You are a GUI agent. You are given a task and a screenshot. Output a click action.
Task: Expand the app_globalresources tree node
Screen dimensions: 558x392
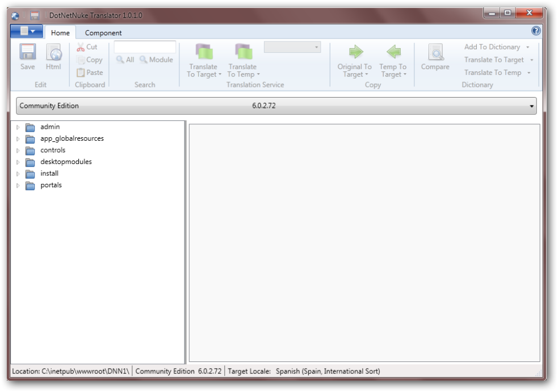point(18,139)
